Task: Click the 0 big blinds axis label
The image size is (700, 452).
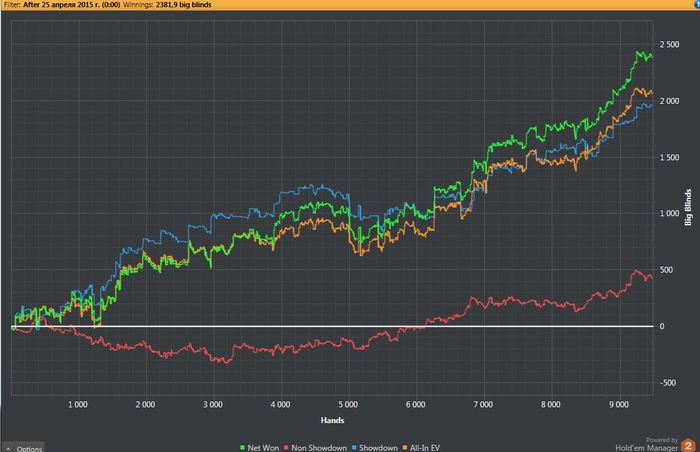Action: tap(662, 326)
